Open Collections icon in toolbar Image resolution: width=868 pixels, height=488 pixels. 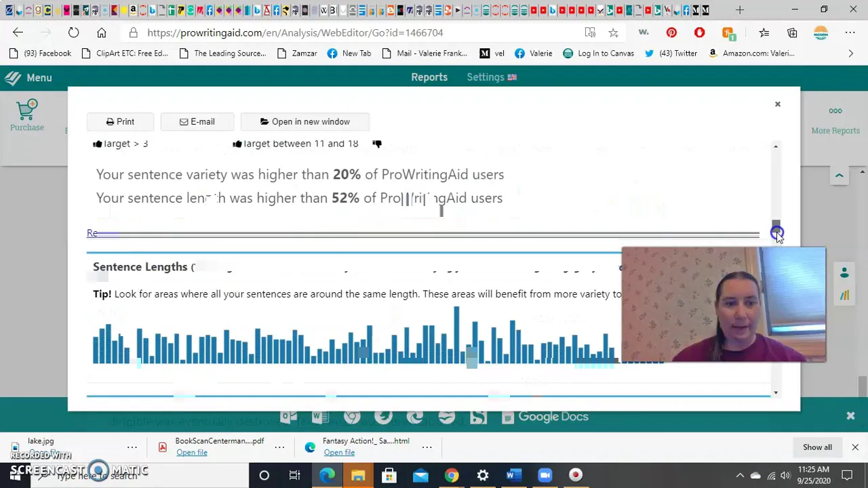click(x=792, y=33)
